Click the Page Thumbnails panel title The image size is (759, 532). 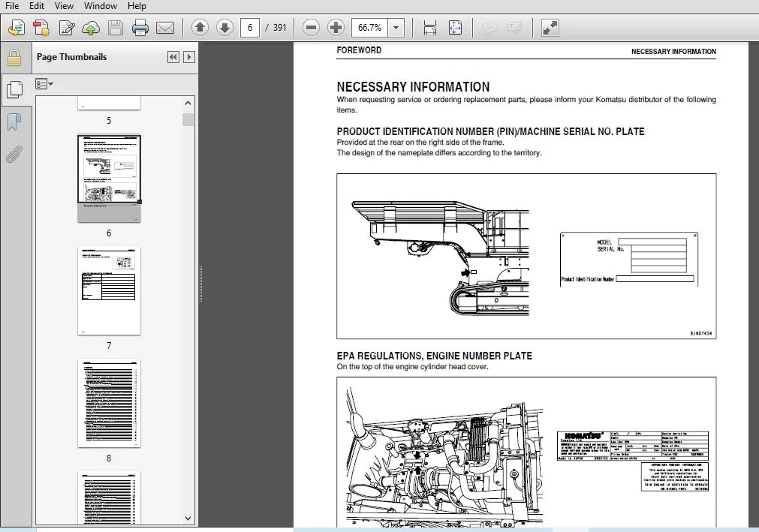coord(71,56)
